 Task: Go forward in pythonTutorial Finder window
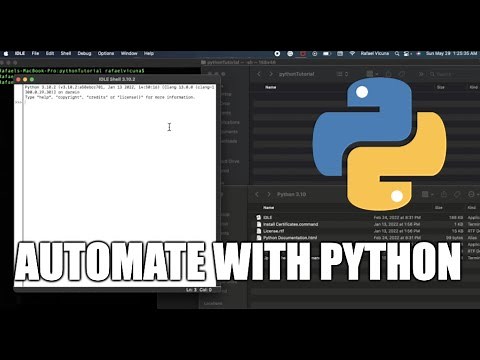[x=271, y=74]
